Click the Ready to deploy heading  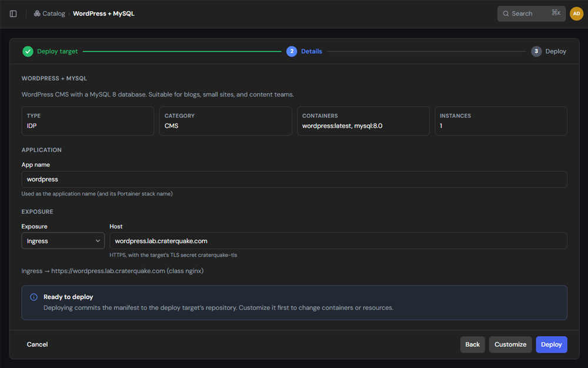(68, 297)
